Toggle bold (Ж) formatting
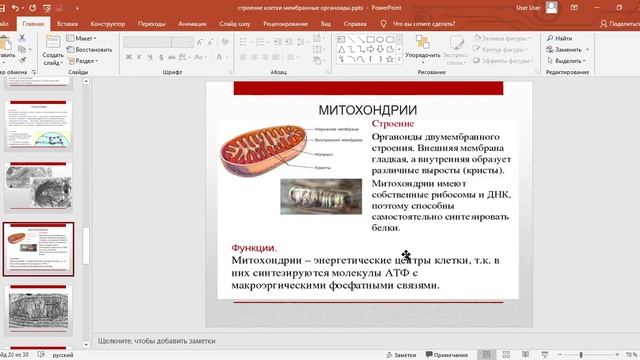The height and width of the screenshot is (360, 640). coord(129,57)
